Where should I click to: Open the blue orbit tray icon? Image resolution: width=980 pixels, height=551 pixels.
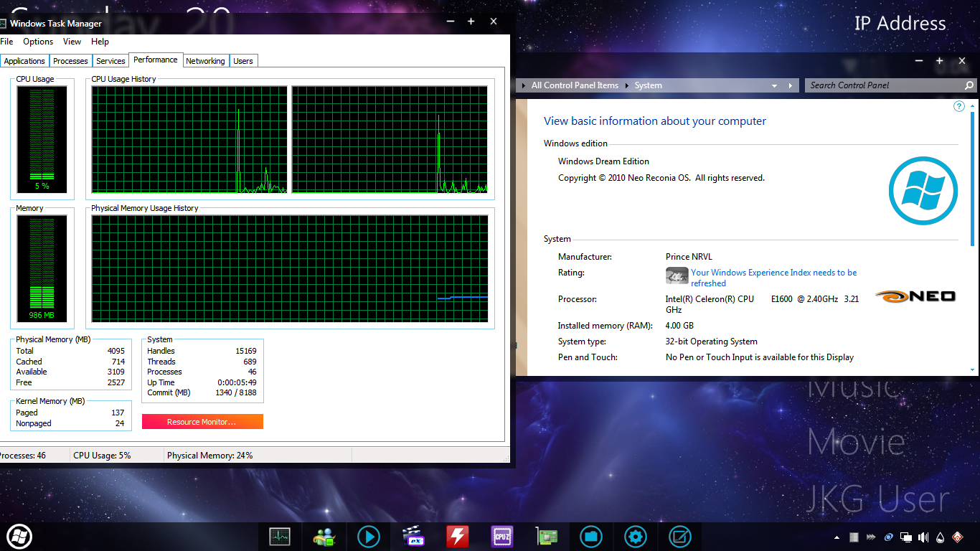tap(889, 537)
